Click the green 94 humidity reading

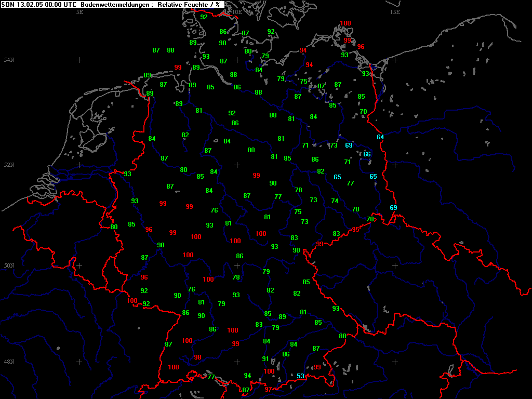[x=247, y=376]
